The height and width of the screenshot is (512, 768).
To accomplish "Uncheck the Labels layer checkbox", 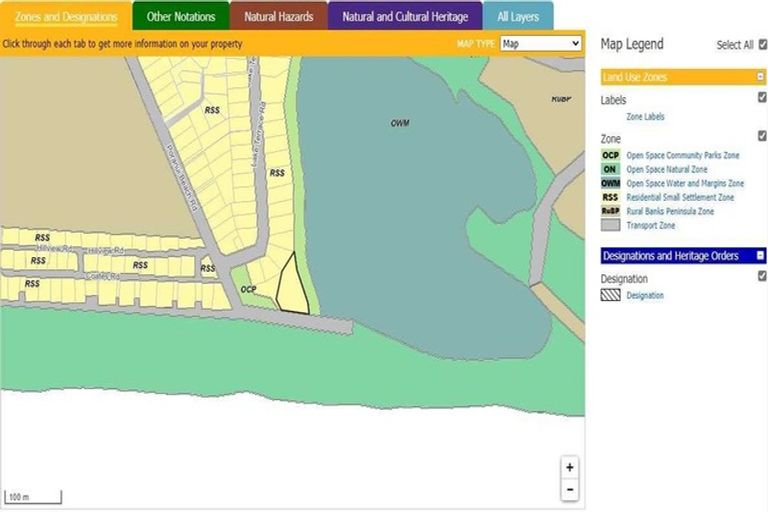I will pyautogui.click(x=762, y=98).
